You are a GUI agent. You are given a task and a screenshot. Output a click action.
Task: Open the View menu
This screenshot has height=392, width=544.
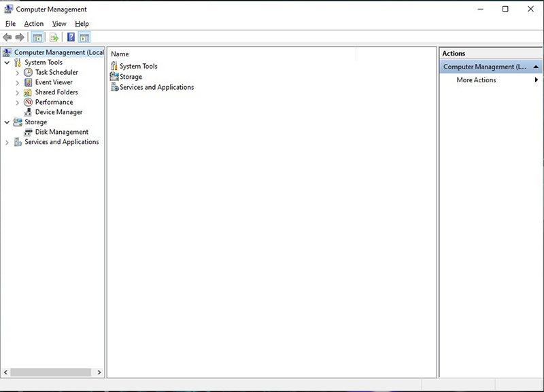59,24
